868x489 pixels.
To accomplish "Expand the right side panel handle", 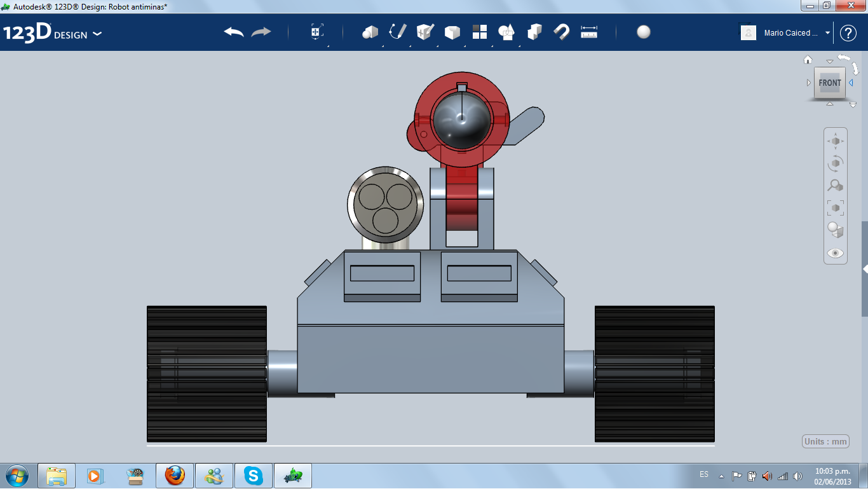I will click(x=865, y=269).
